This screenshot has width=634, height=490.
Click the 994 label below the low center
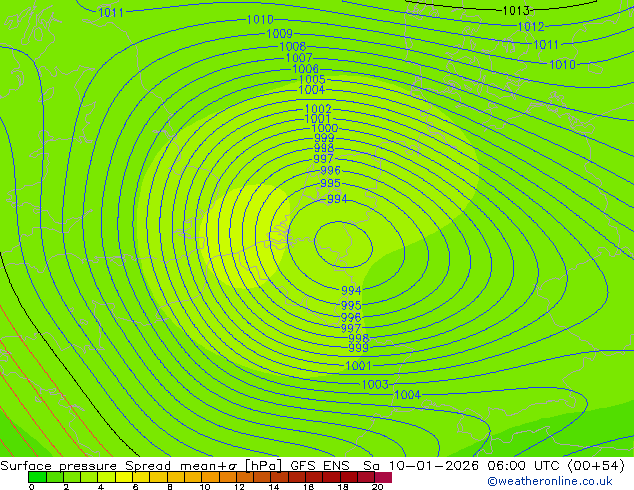[x=351, y=290]
